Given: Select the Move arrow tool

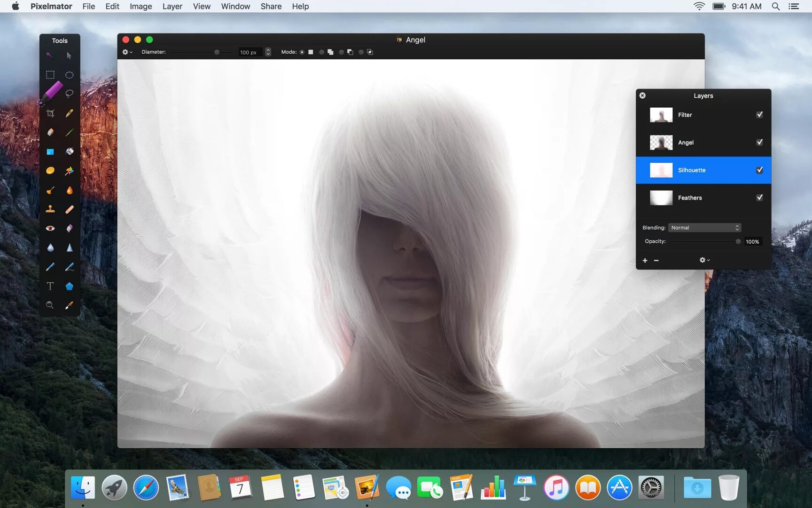Looking at the screenshot, I should [69, 56].
